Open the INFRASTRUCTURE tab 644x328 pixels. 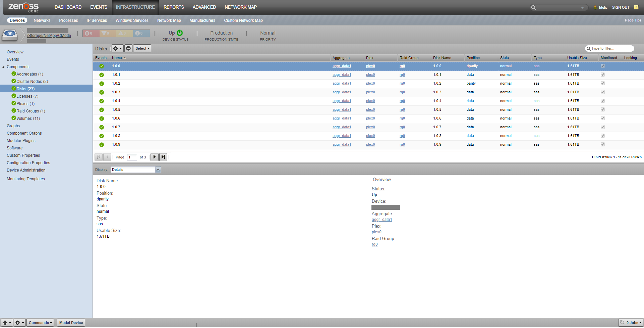point(135,7)
